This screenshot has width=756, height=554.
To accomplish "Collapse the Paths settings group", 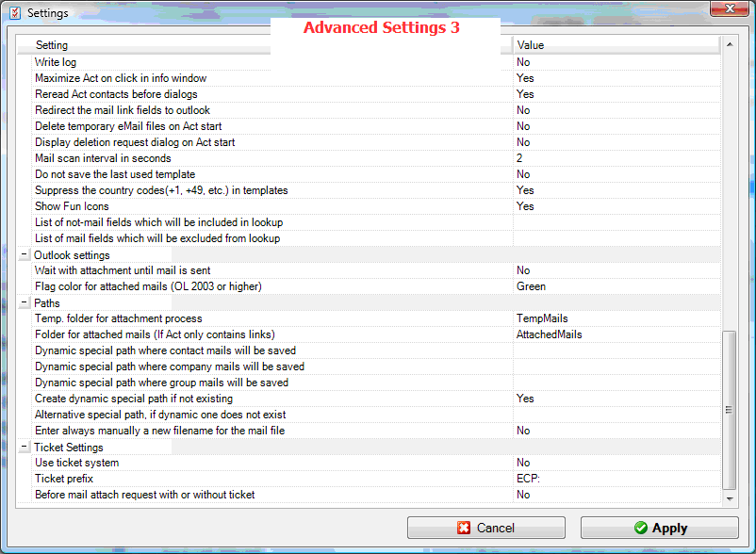I will (25, 303).
